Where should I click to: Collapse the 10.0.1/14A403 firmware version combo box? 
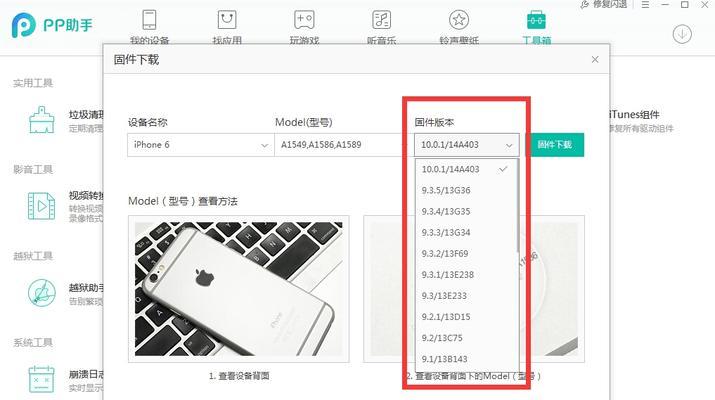point(466,145)
